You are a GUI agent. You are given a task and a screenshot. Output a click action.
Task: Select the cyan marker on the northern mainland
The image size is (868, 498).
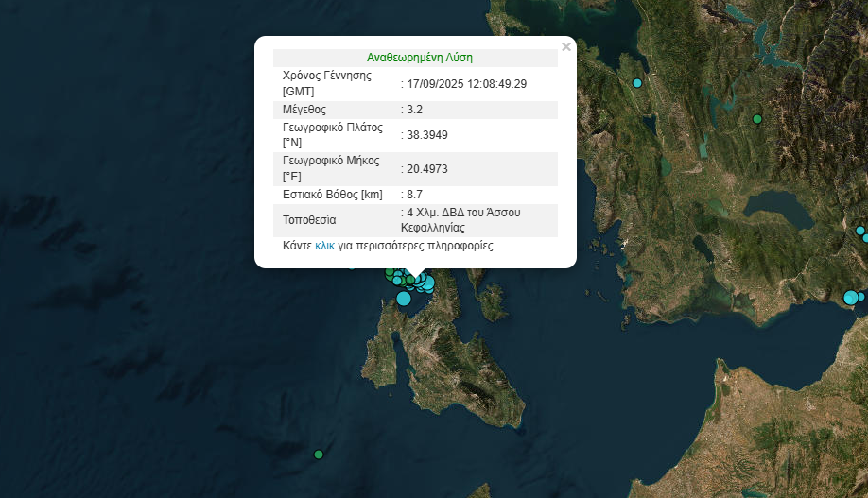637,83
